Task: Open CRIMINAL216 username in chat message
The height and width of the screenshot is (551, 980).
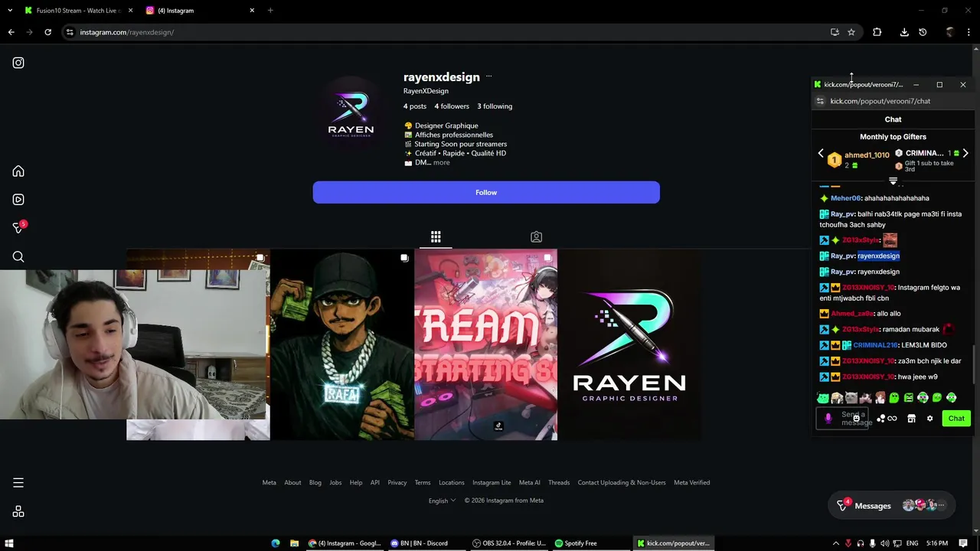Action: point(875,345)
